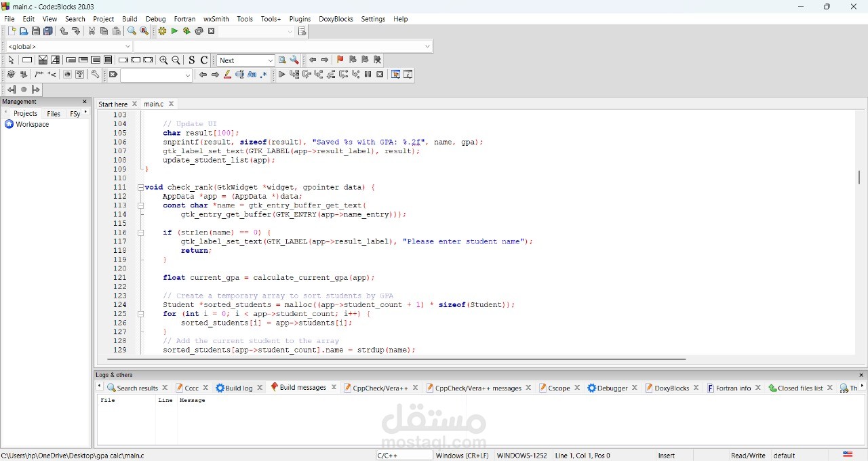Screen dimensions: 868x461
Task: Rebuild the project icon
Action: 199,31
